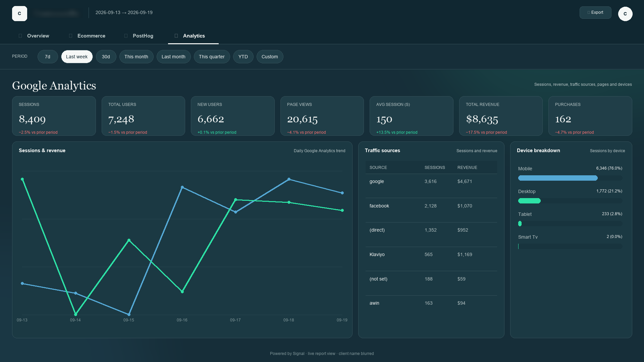Click the C logo in the header
This screenshot has width=644, height=362.
click(19, 14)
